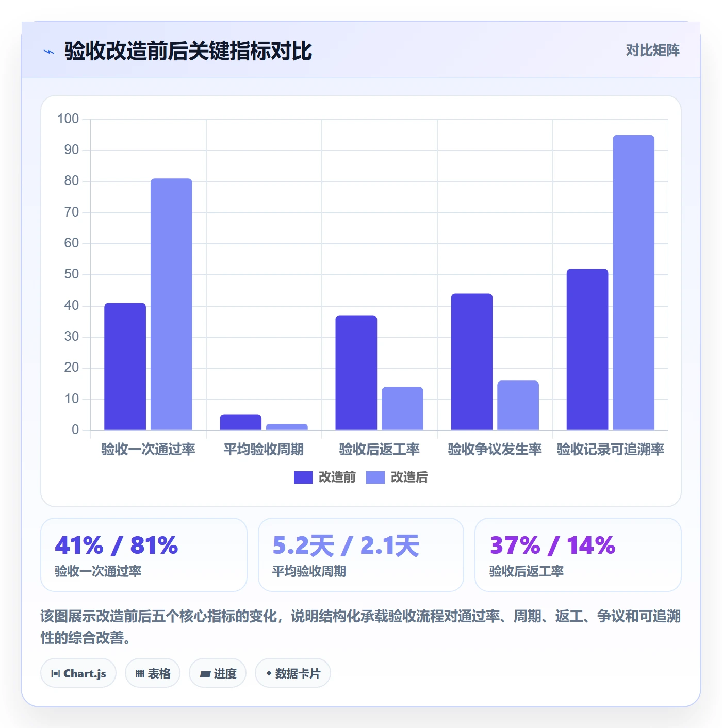Image resolution: width=722 pixels, height=728 pixels.
Task: Click the 验收记录可追溯率 x-axis label
Action: point(610,450)
